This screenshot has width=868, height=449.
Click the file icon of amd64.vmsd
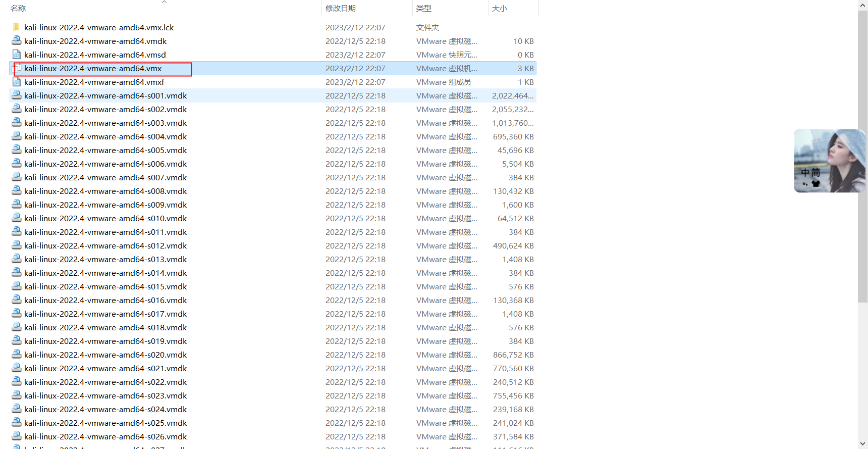pyautogui.click(x=16, y=54)
